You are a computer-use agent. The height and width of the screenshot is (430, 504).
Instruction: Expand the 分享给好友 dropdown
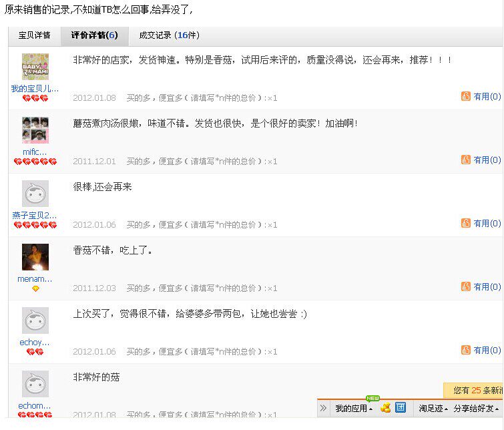click(476, 409)
